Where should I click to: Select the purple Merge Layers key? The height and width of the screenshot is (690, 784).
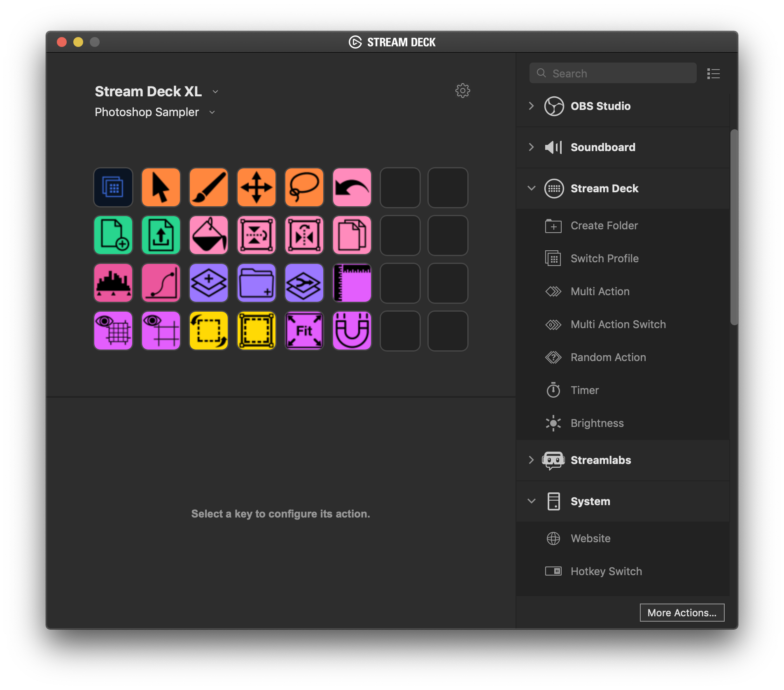(304, 283)
